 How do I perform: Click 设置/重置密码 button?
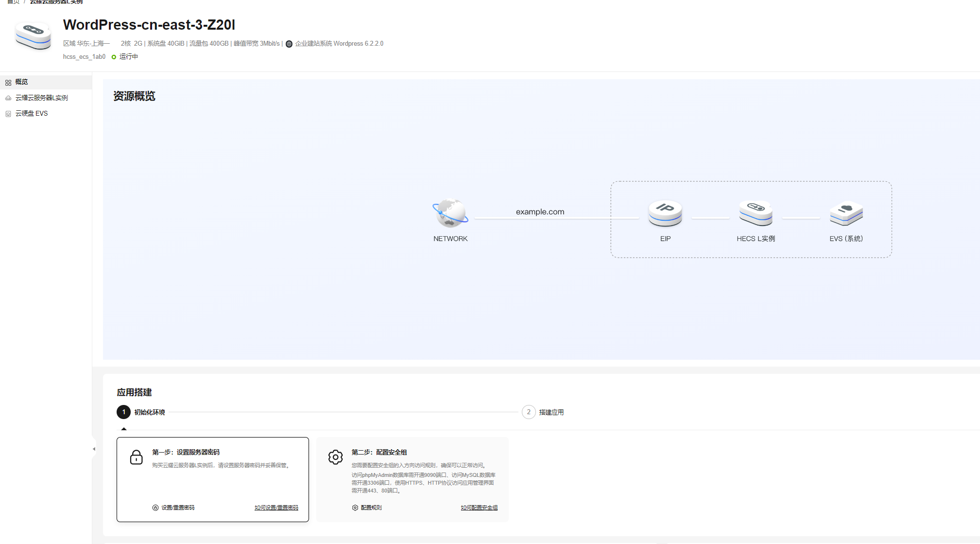(x=173, y=508)
